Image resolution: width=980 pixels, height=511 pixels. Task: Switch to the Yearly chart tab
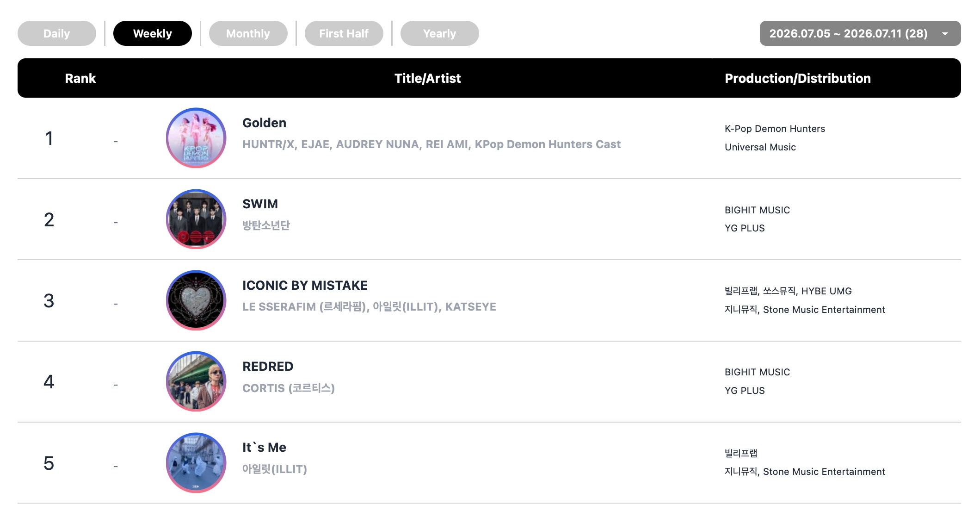(x=440, y=33)
